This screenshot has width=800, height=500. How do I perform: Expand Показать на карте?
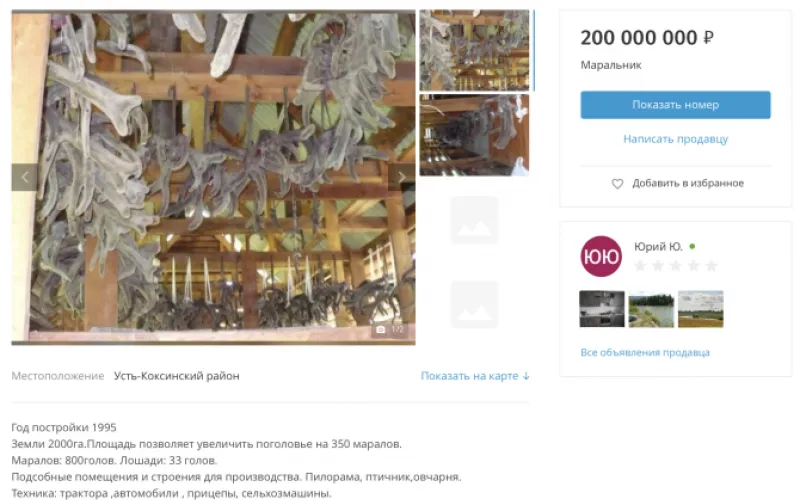(475, 376)
